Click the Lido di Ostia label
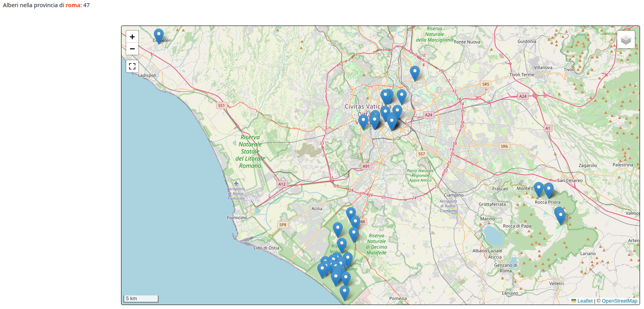The width and height of the screenshot is (644, 309). [x=266, y=248]
